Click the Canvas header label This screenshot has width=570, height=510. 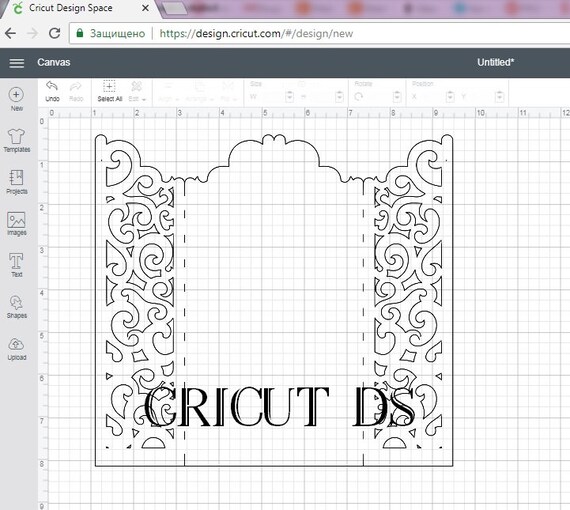point(53,62)
